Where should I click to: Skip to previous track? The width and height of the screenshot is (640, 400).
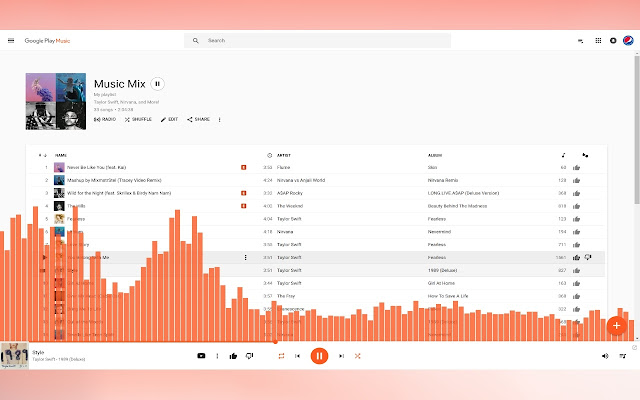(x=298, y=356)
